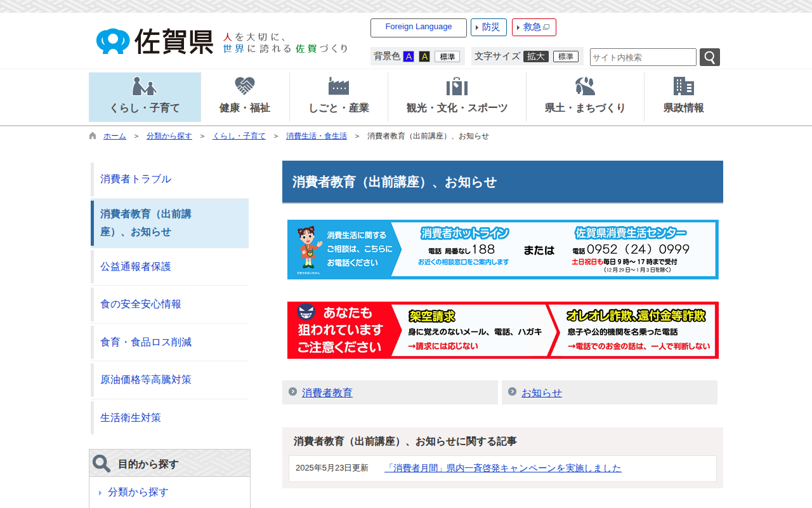Click the building icon above 県政情報
This screenshot has width=812, height=508.
(684, 86)
